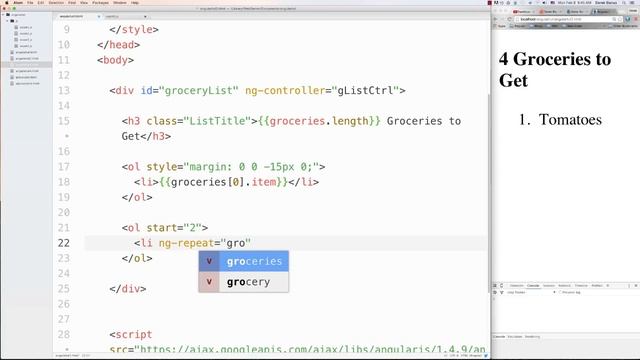Image resolution: width=640 pixels, height=360 pixels.
Task: Click the <body> tag on line 11
Action: point(116,60)
